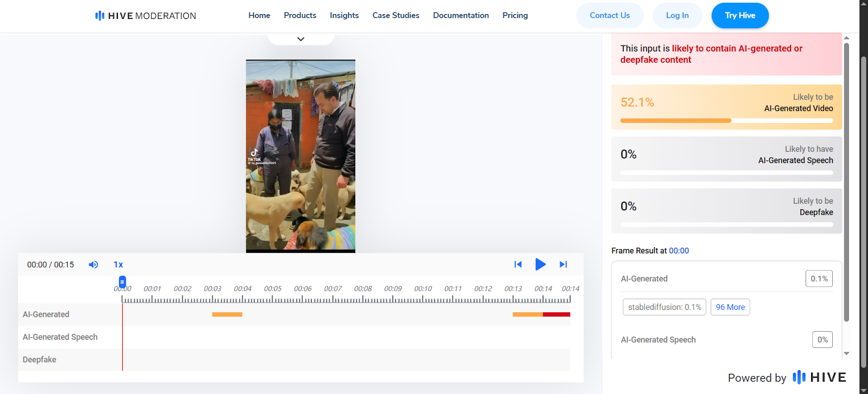Change the 1x playback speed

(118, 264)
